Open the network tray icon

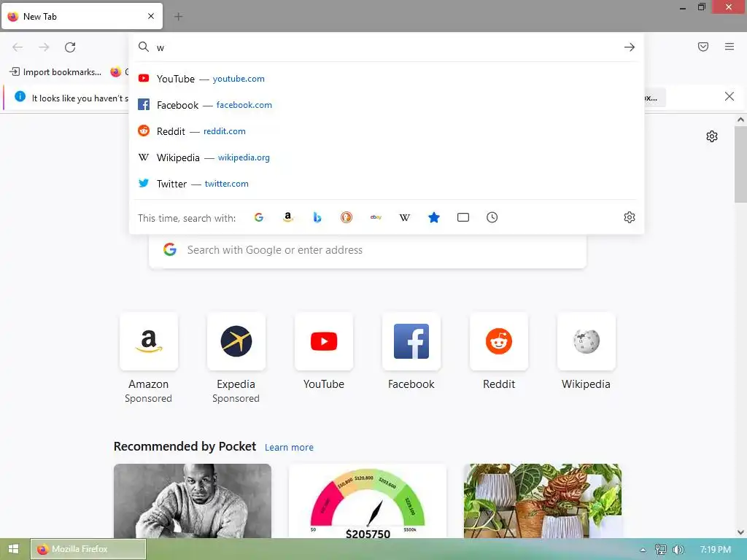click(661, 550)
